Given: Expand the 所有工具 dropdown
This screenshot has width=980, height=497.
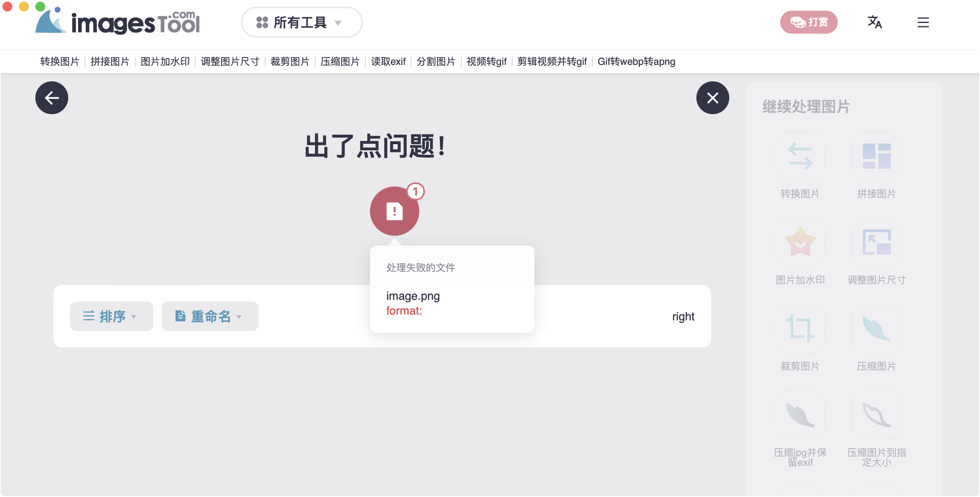Looking at the screenshot, I should [x=301, y=22].
